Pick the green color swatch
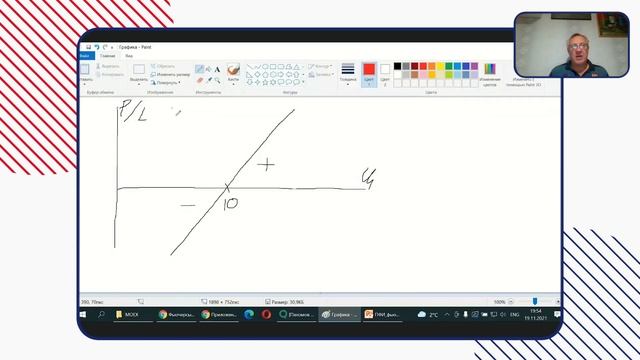Viewport: 640px width, 360px height. coord(449,66)
